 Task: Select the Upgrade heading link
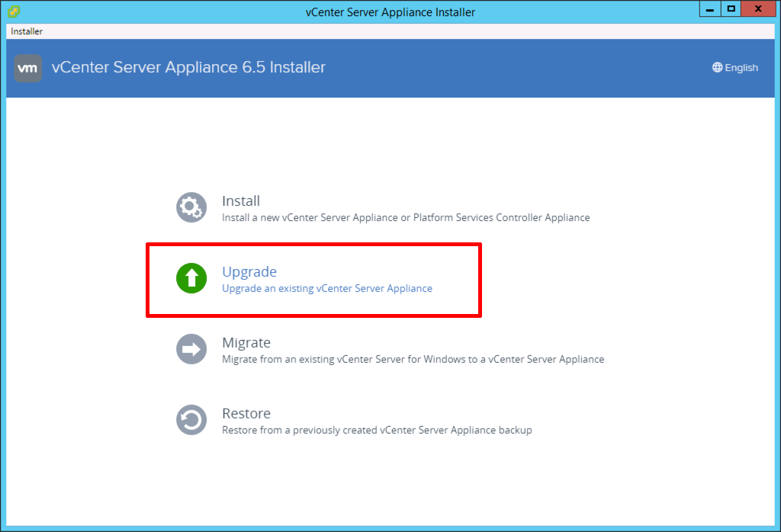(x=249, y=272)
